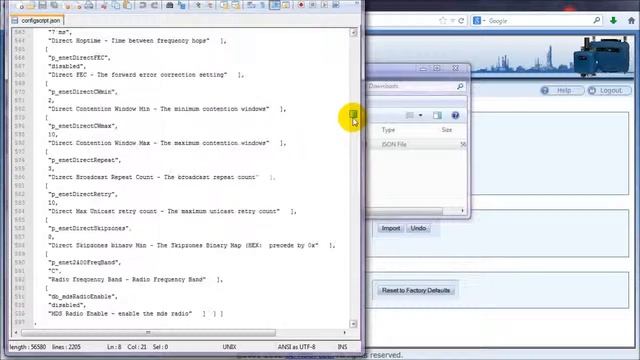This screenshot has width=640, height=360.
Task: Create a new document in Notepad++ toolbar
Action: pyautogui.click(x=20, y=5)
